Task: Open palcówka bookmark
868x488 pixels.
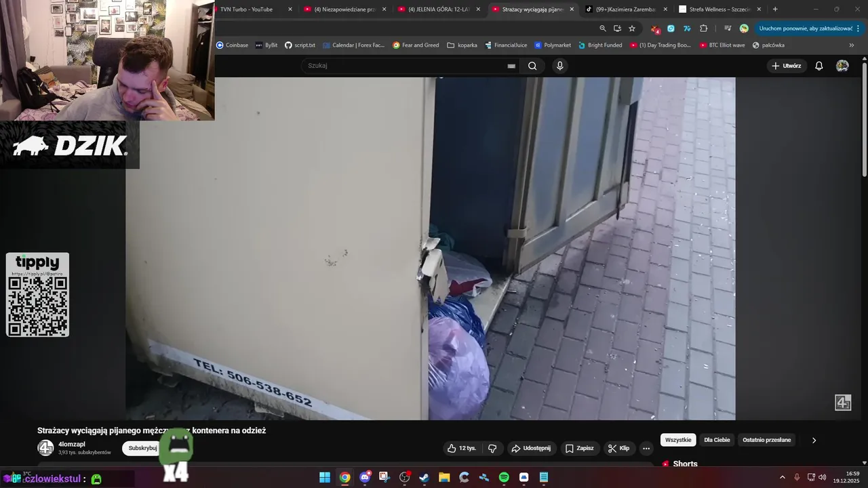Action: click(x=768, y=45)
